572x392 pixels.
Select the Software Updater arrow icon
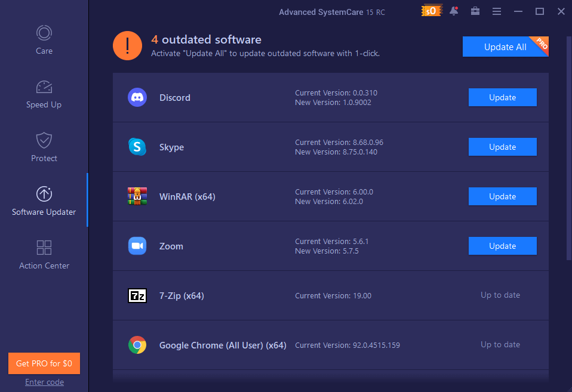(x=44, y=194)
